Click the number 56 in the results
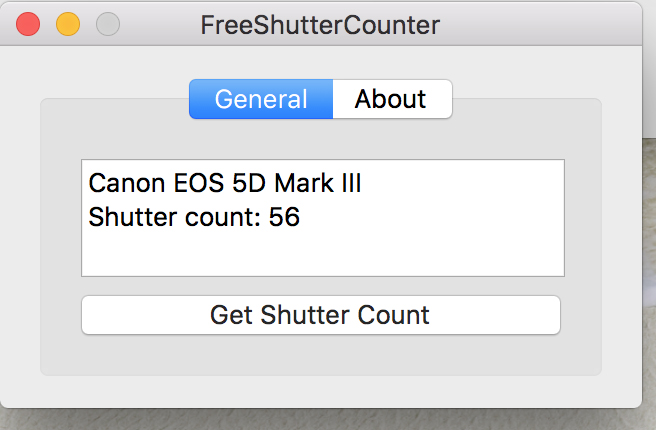 (x=284, y=217)
